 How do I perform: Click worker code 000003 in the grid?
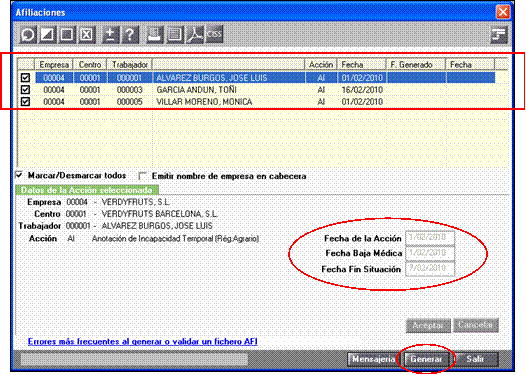tap(129, 90)
